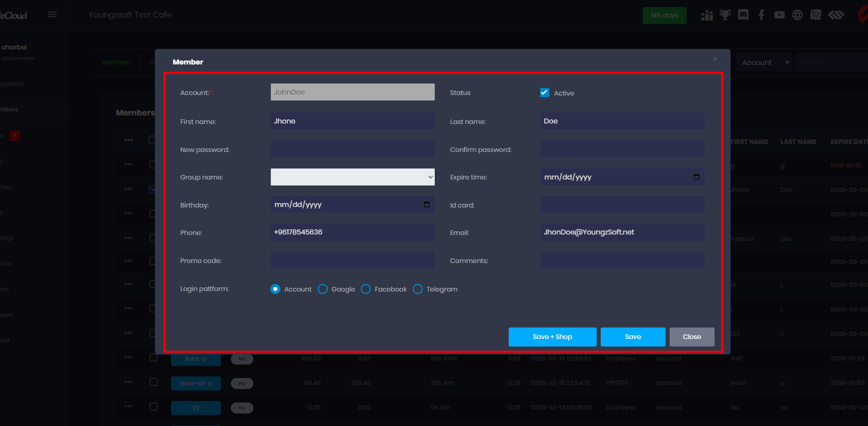Expand the Group name dropdown

(352, 177)
